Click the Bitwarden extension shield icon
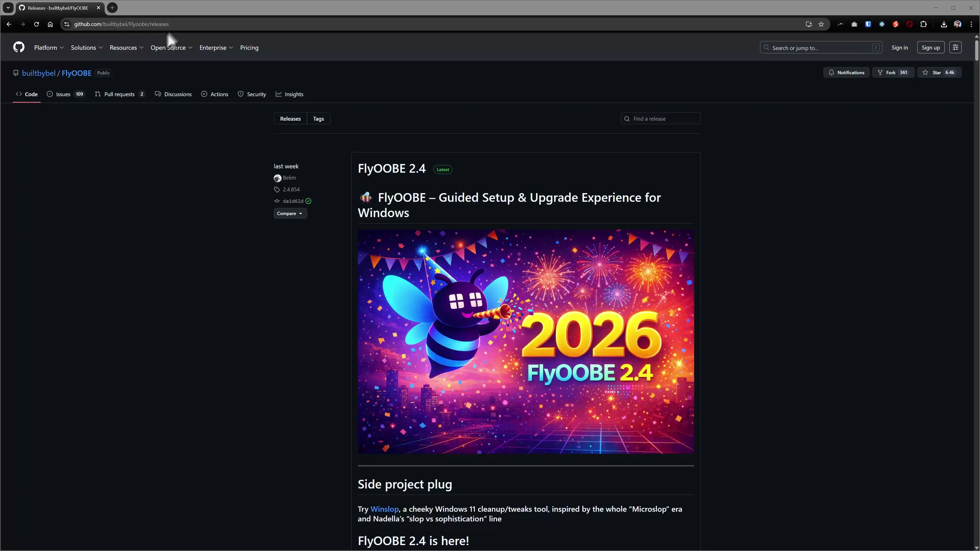Screen dimensions: 980x551 pos(868,24)
